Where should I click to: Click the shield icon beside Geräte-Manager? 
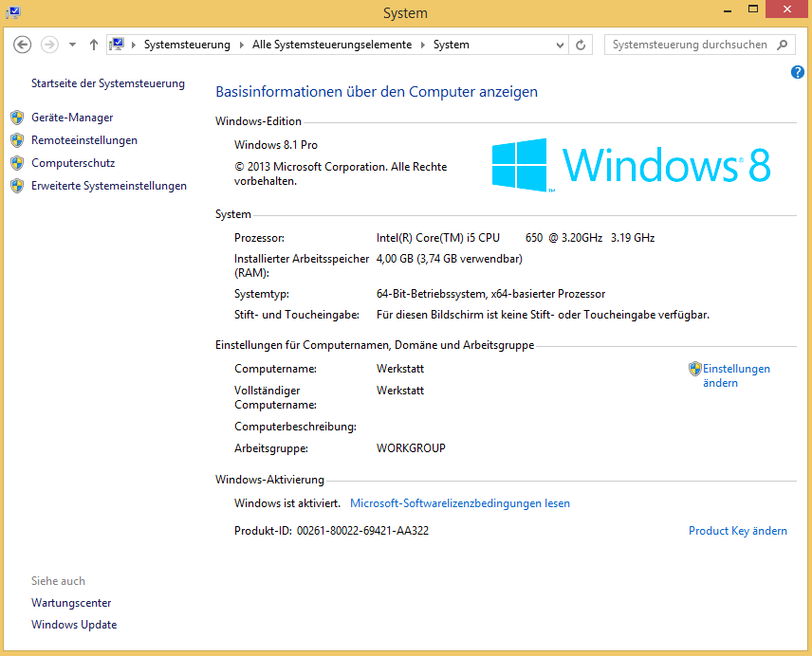[x=17, y=118]
